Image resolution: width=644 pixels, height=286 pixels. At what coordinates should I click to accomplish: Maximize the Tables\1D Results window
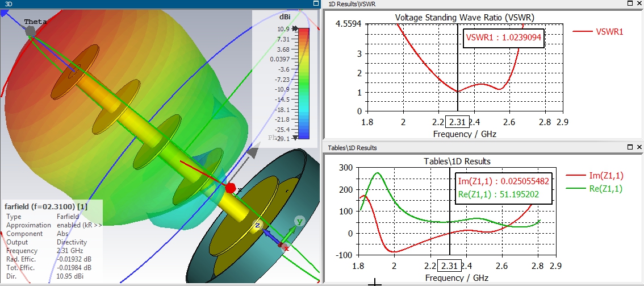[x=630, y=147]
